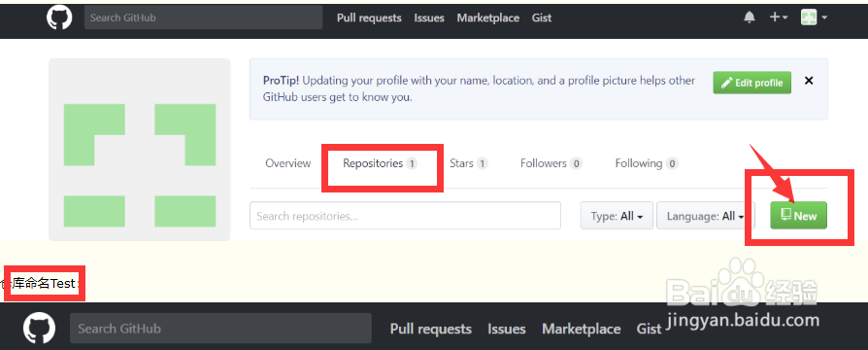Click the GitHub octocat logo in top header

pos(59,17)
